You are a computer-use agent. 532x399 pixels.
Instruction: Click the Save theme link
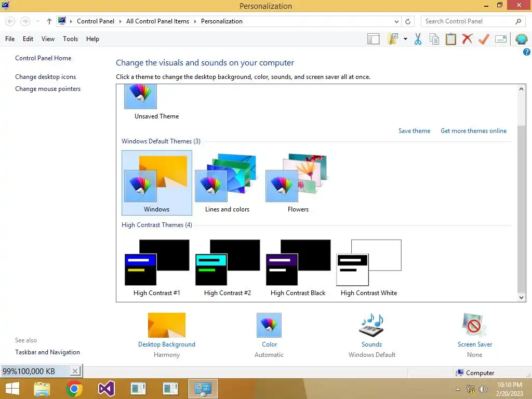pos(414,130)
